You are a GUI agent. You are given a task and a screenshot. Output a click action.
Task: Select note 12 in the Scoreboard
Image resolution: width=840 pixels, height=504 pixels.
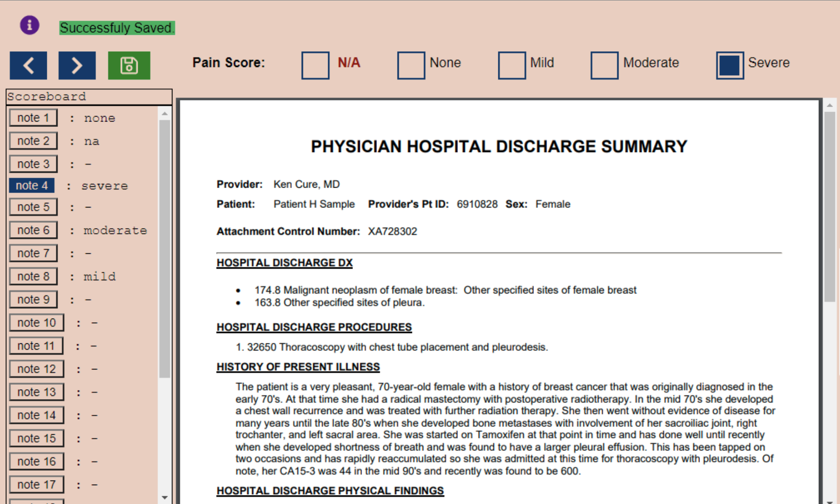[36, 369]
